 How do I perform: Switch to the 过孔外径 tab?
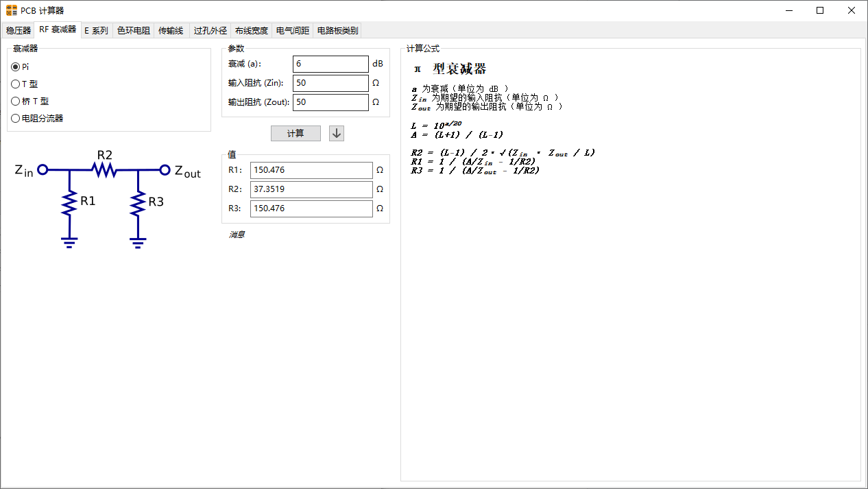click(210, 30)
